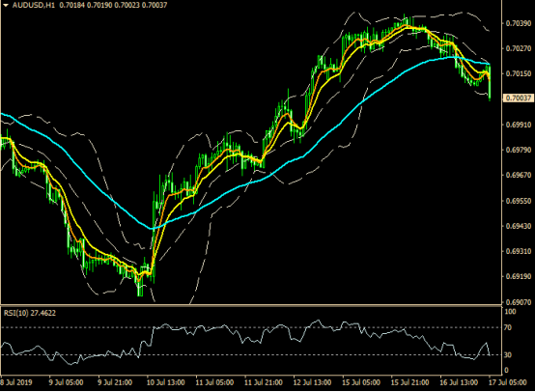Click the separator between price chart and RSI panel
Image resolution: width=535 pixels, height=392 pixels.
pos(251,305)
